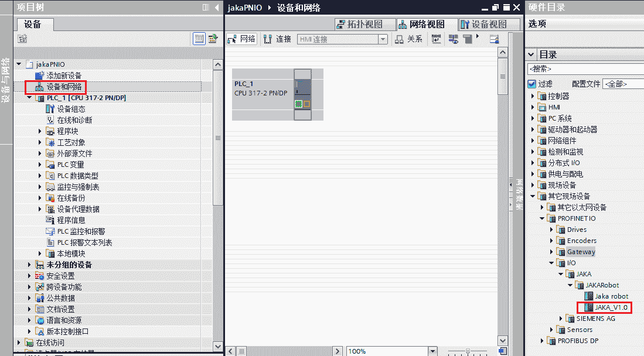This screenshot has height=356, width=644.
Task: Collapse the PLC_1 [CPU 317-2 PN/DP] node
Action: click(30, 98)
